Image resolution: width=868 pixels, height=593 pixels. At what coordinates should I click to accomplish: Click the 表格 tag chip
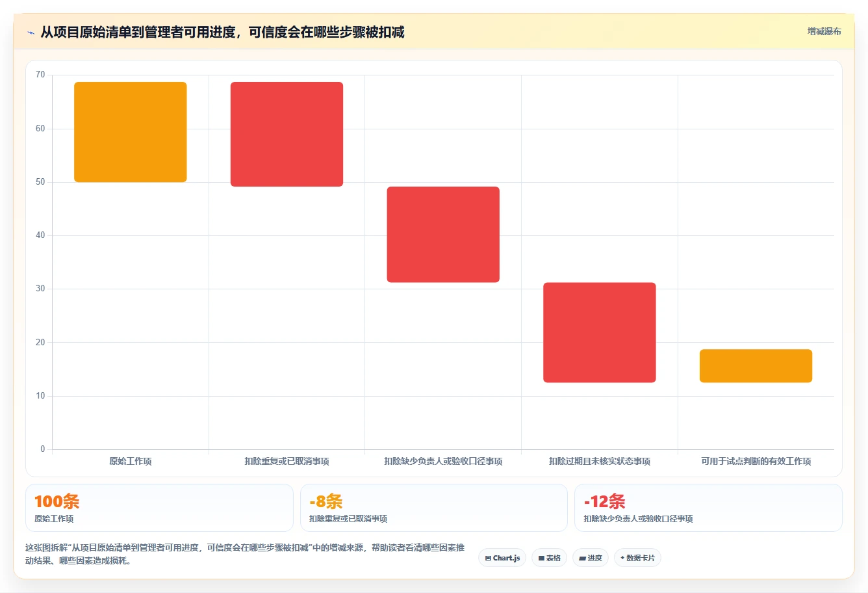[x=549, y=558]
